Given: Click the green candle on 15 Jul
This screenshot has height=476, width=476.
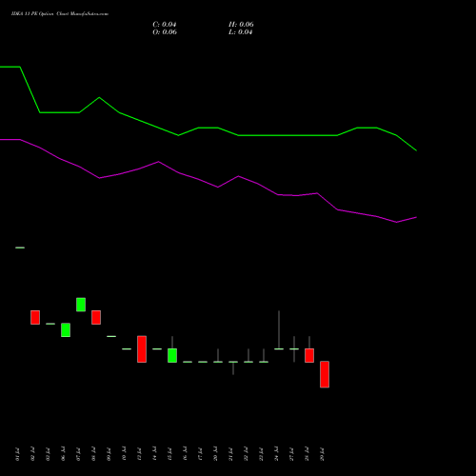Looking at the screenshot, I should (x=172, y=355).
